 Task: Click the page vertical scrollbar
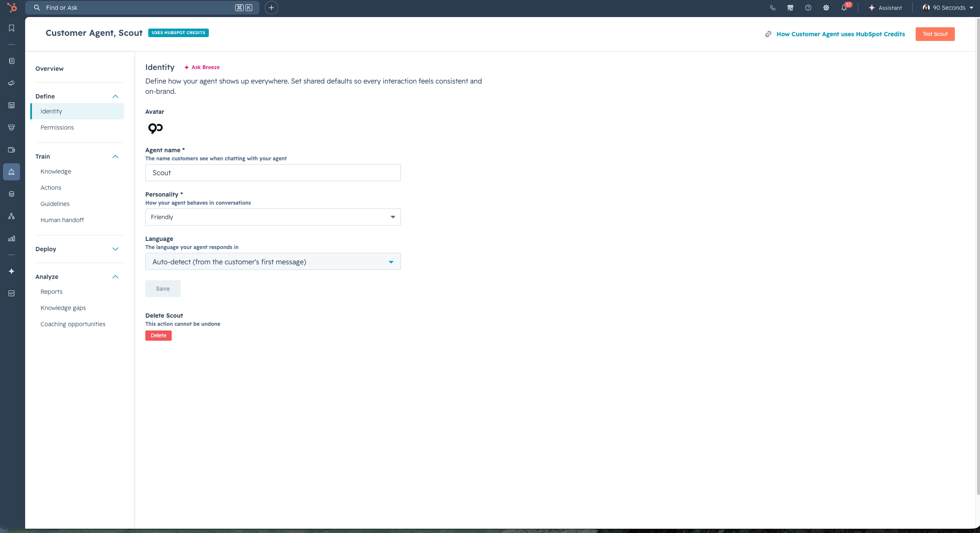pos(978,256)
